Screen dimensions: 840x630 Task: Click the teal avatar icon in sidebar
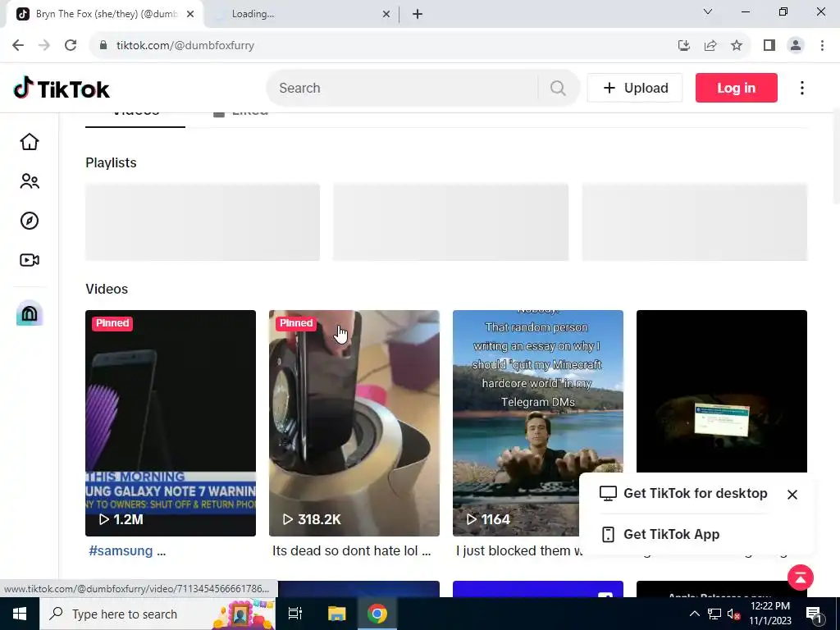[30, 313]
